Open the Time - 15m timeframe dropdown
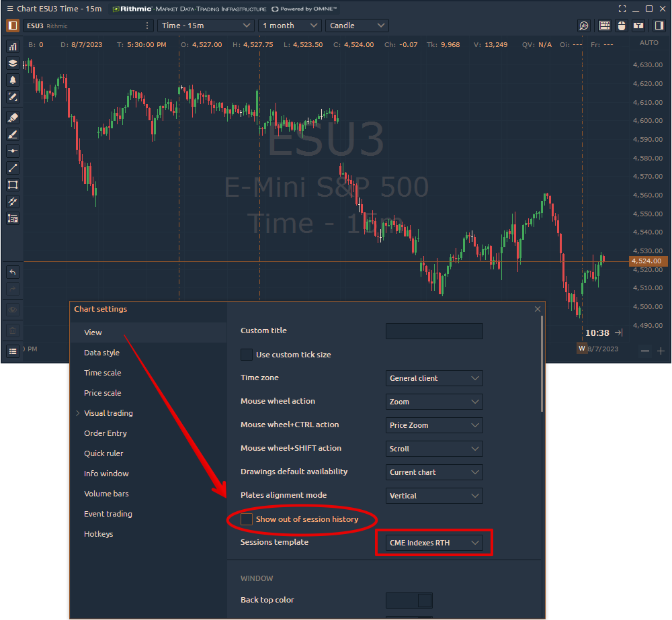Image resolution: width=672 pixels, height=620 pixels. (206, 26)
